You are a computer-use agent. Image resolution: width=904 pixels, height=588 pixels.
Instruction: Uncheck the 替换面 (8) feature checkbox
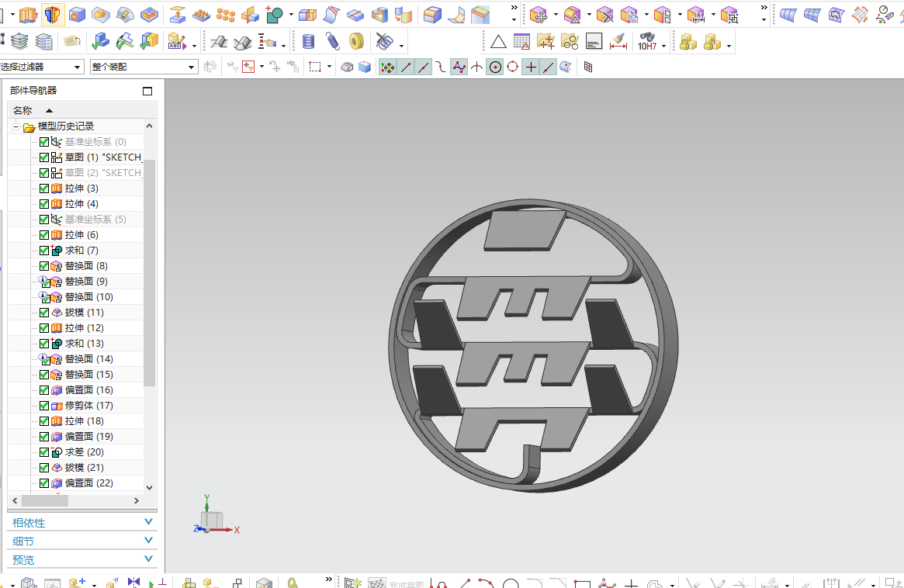43,266
